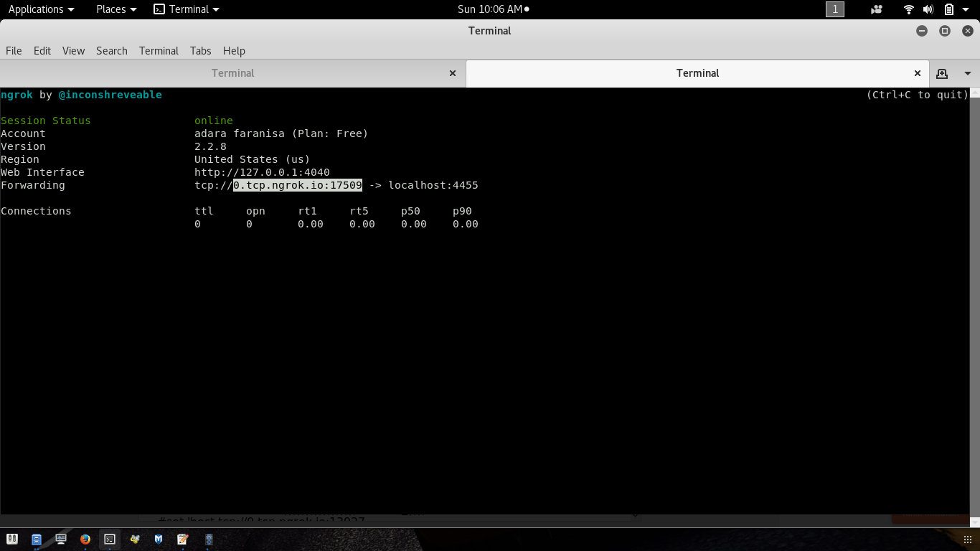Open the tab list dropdown arrow
The height and width of the screenshot is (551, 980).
[x=967, y=73]
